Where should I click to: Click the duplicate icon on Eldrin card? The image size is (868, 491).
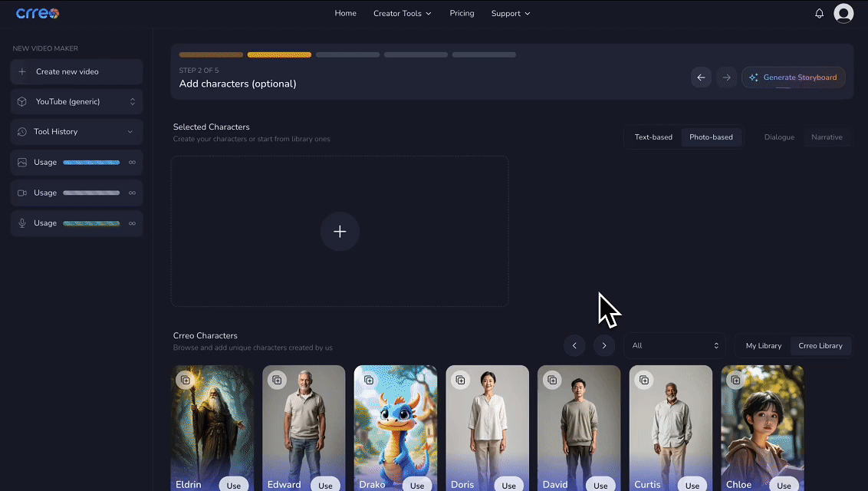pyautogui.click(x=185, y=380)
